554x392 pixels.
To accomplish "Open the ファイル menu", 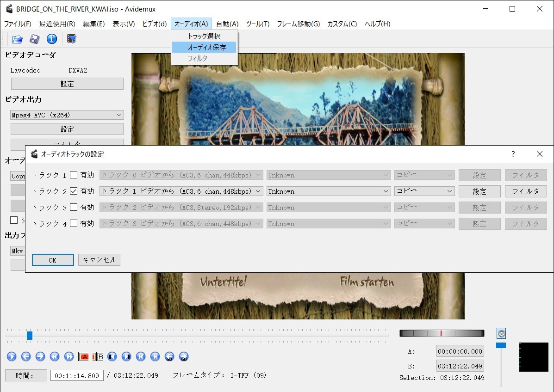I will pyautogui.click(x=18, y=24).
